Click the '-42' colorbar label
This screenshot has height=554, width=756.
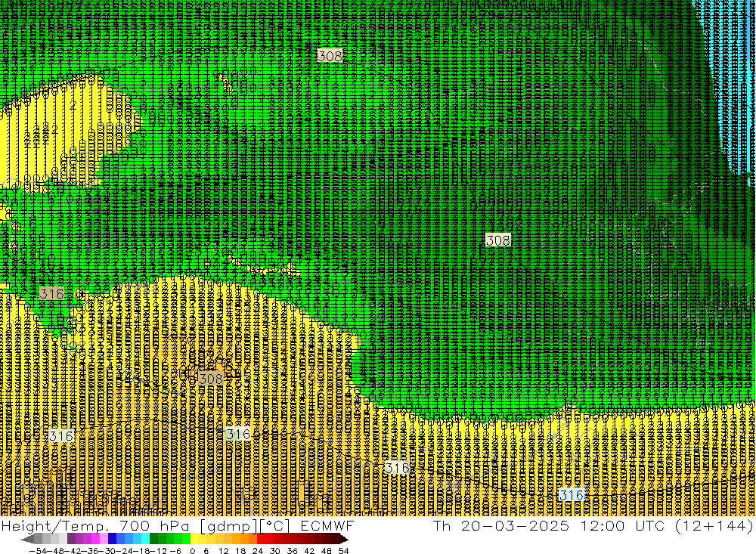click(73, 551)
